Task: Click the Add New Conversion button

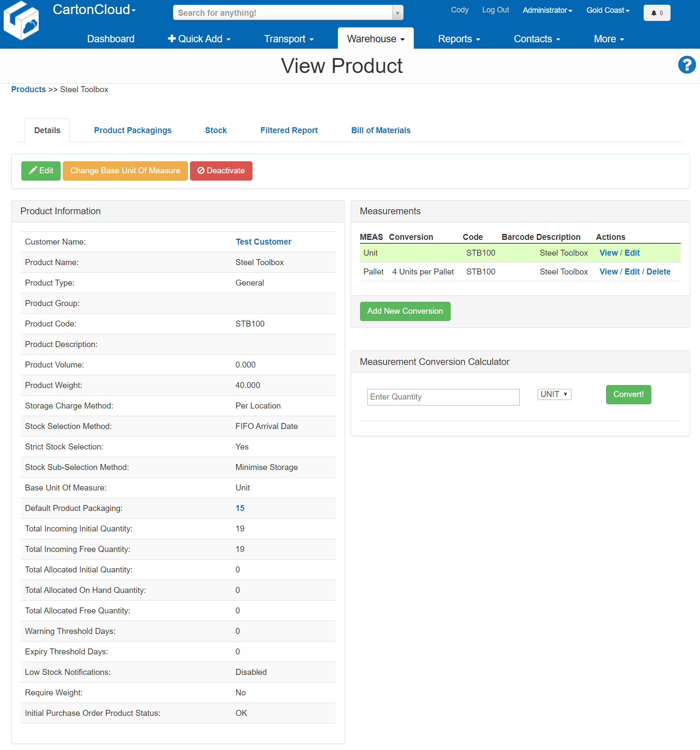Action: [x=404, y=311]
